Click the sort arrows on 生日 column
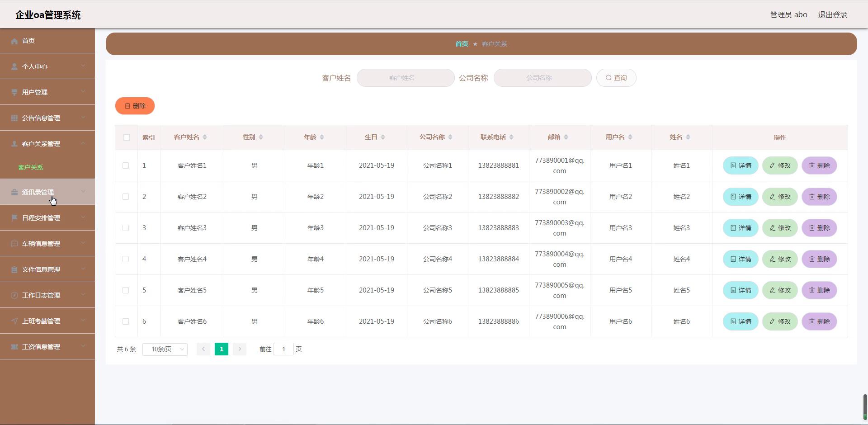 point(383,137)
